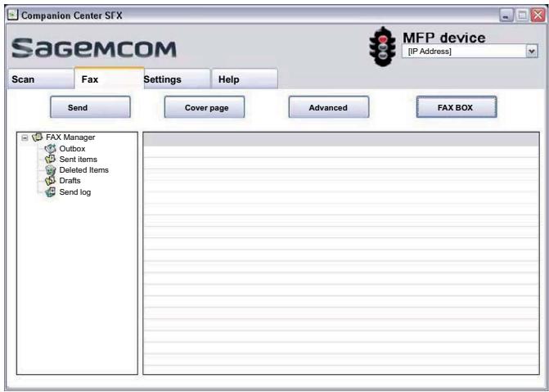Viewport: 549px width, 392px height.
Task: Select the Send log label
Action: pos(75,192)
